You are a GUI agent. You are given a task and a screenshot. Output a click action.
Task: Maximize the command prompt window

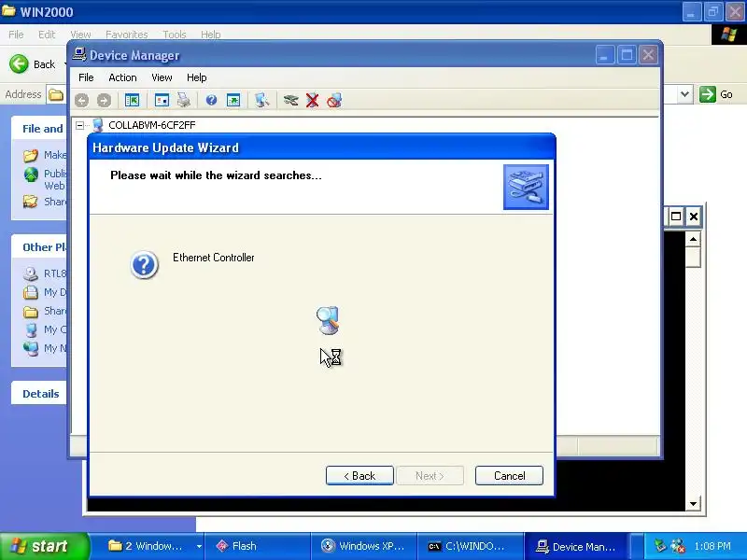point(675,217)
